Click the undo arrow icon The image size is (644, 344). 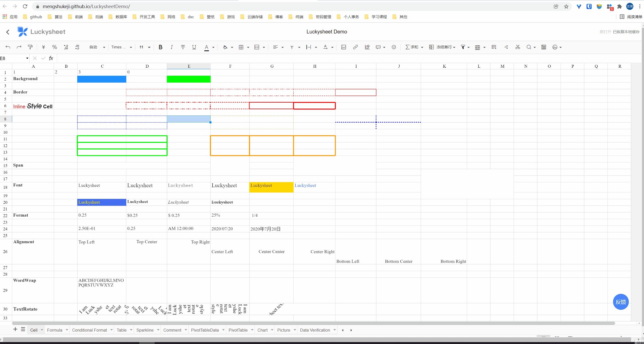pyautogui.click(x=8, y=47)
